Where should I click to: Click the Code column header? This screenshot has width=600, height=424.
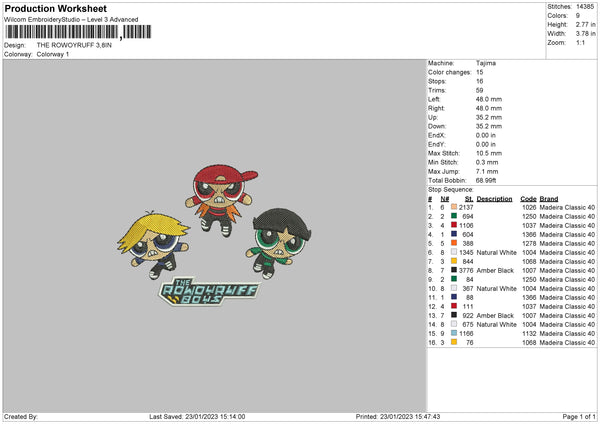click(x=528, y=199)
